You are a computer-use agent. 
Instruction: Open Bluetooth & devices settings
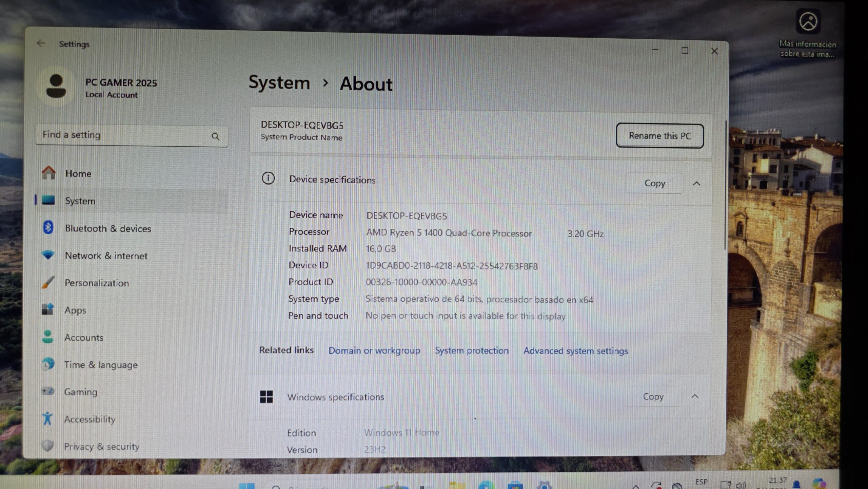[x=107, y=228]
